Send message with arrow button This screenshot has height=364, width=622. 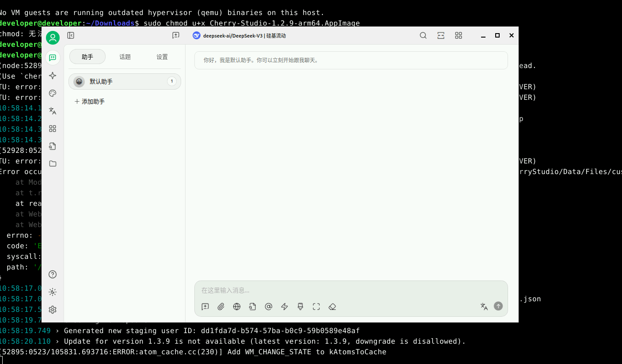(498, 306)
